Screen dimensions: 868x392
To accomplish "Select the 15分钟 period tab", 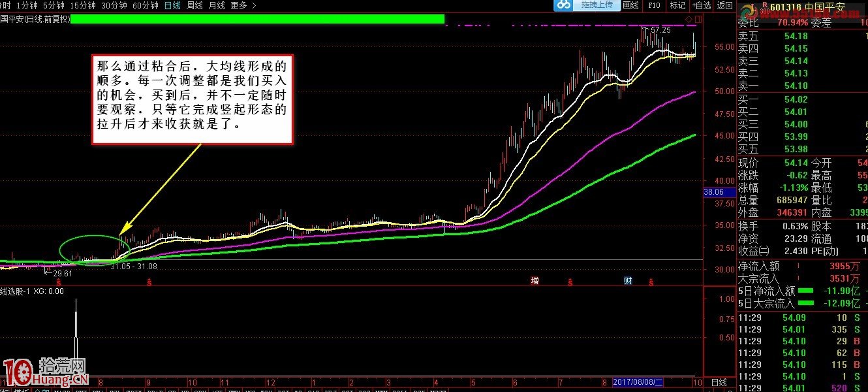I will click(x=83, y=5).
